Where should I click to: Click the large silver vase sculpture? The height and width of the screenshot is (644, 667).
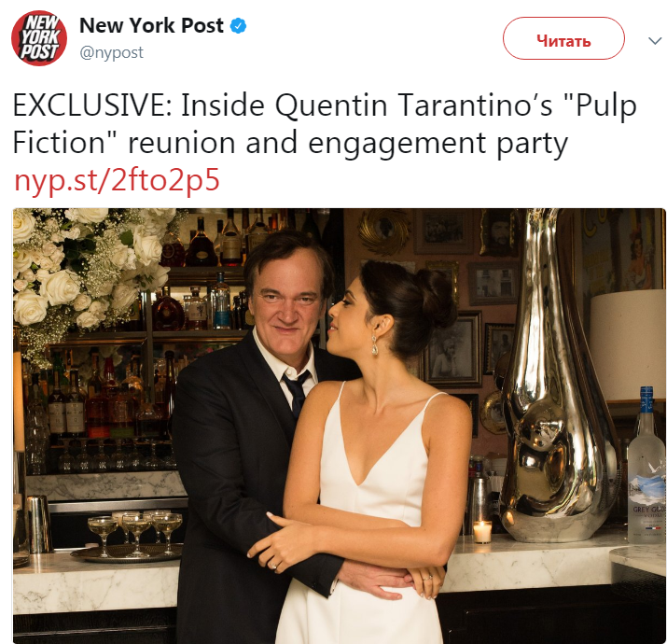[x=557, y=379]
